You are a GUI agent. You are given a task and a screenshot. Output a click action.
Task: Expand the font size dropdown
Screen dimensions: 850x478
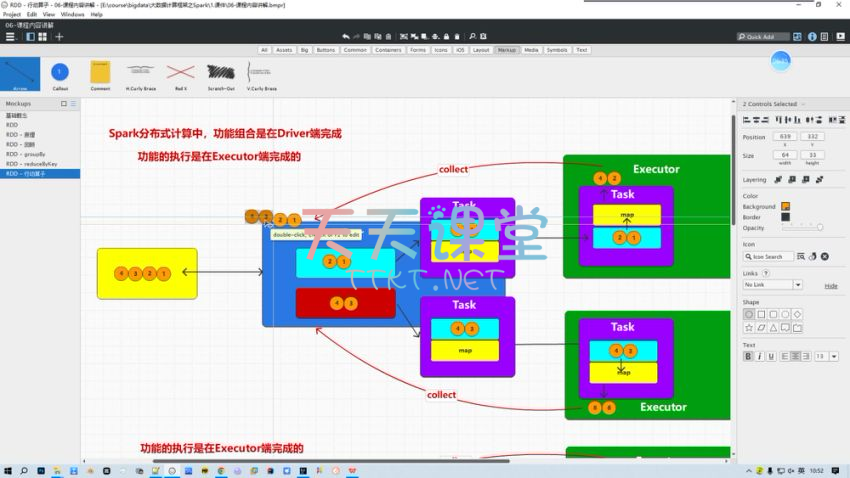(x=834, y=356)
